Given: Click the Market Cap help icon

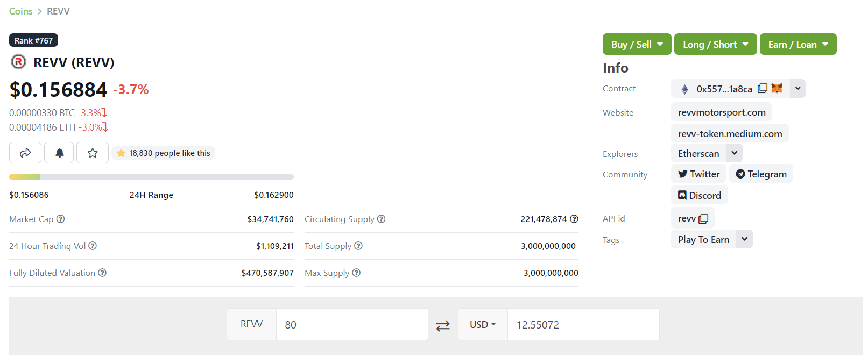Looking at the screenshot, I should click(61, 219).
